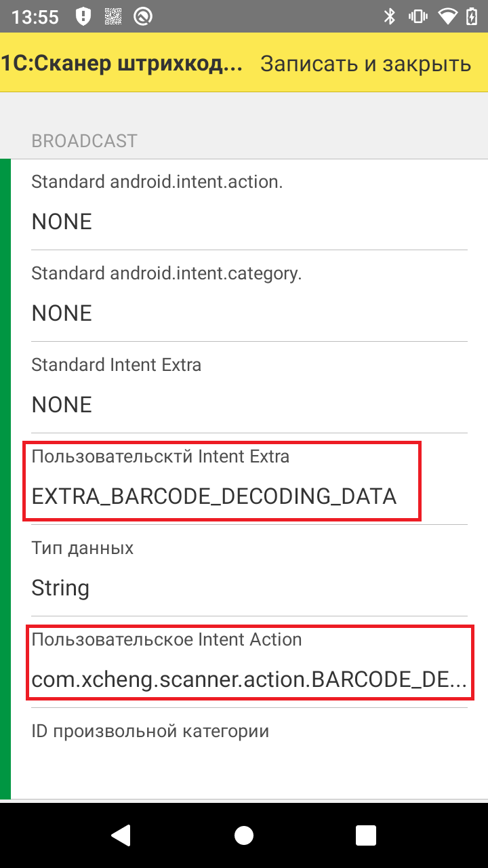Tap the shield icon in status bar

tap(83, 17)
